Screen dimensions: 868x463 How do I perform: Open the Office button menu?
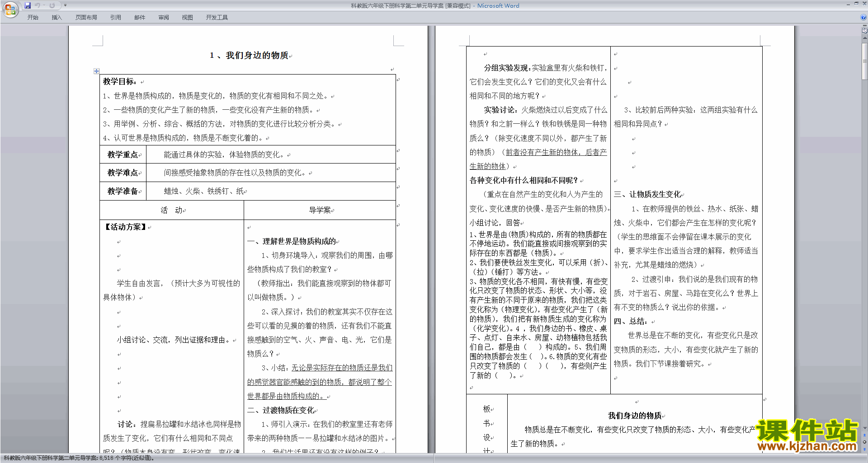(x=10, y=9)
